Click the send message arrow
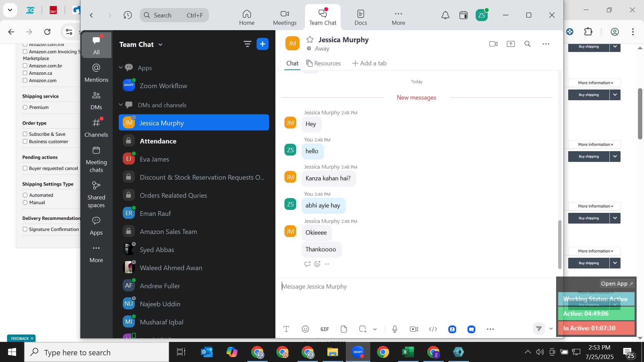Screen dimensions: 644x362 [x=539, y=329]
